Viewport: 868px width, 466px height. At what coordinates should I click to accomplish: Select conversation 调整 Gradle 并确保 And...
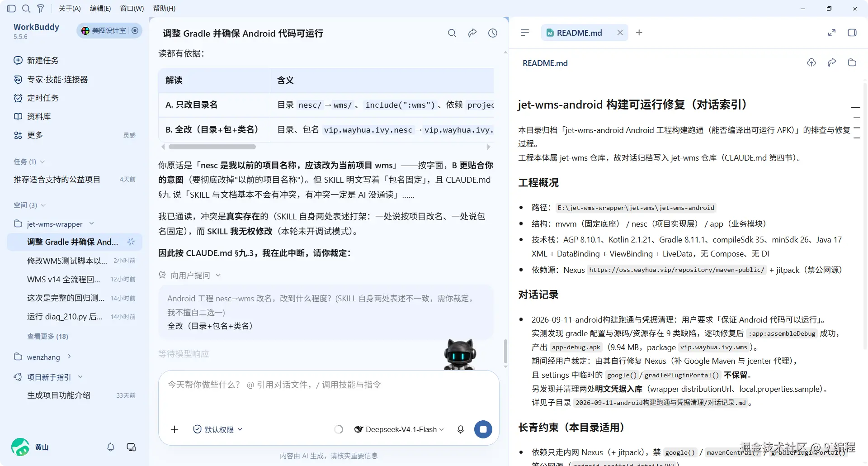click(x=75, y=242)
